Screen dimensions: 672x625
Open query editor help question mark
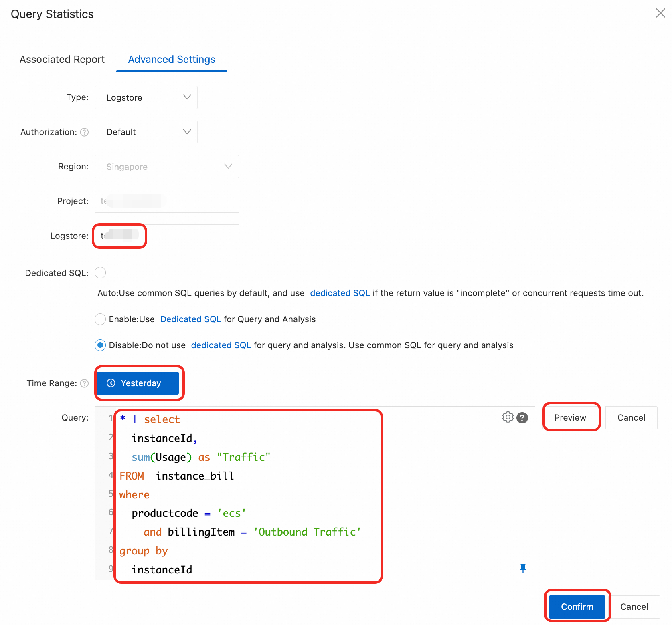[522, 418]
